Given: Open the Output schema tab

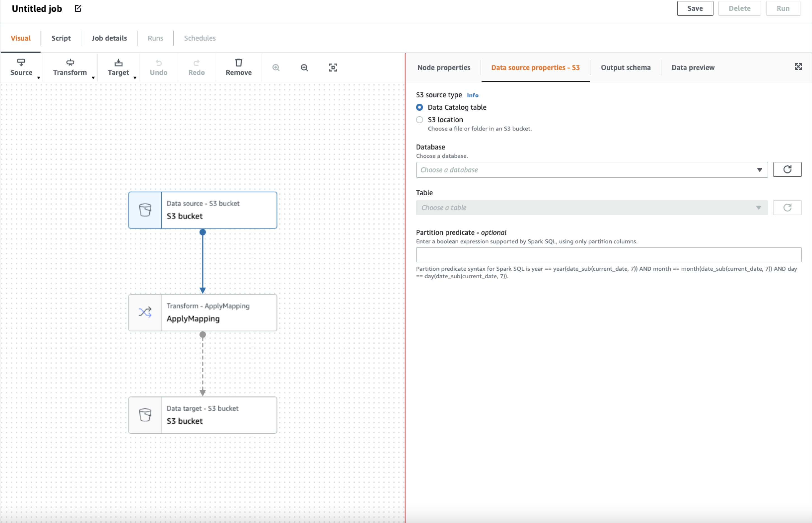Looking at the screenshot, I should click(625, 67).
